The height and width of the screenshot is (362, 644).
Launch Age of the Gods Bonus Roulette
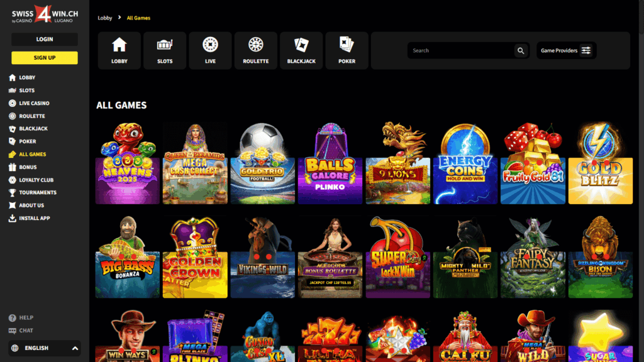(x=330, y=257)
